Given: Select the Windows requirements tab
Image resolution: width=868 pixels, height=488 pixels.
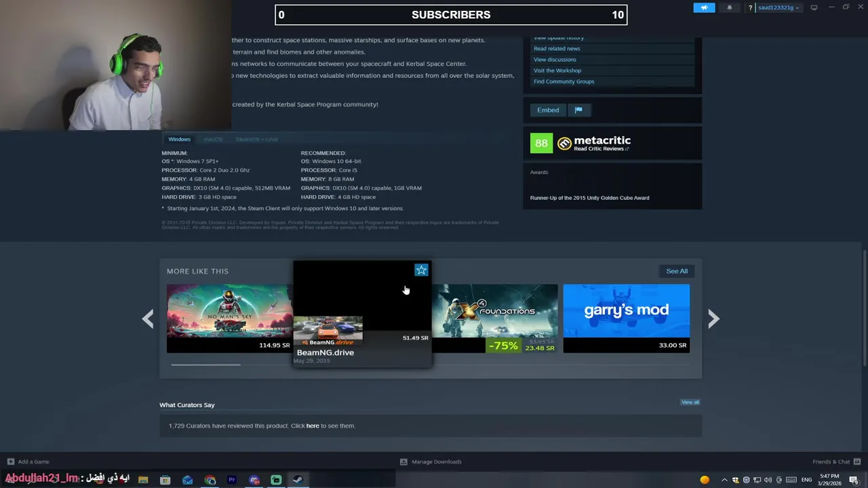Looking at the screenshot, I should 180,139.
